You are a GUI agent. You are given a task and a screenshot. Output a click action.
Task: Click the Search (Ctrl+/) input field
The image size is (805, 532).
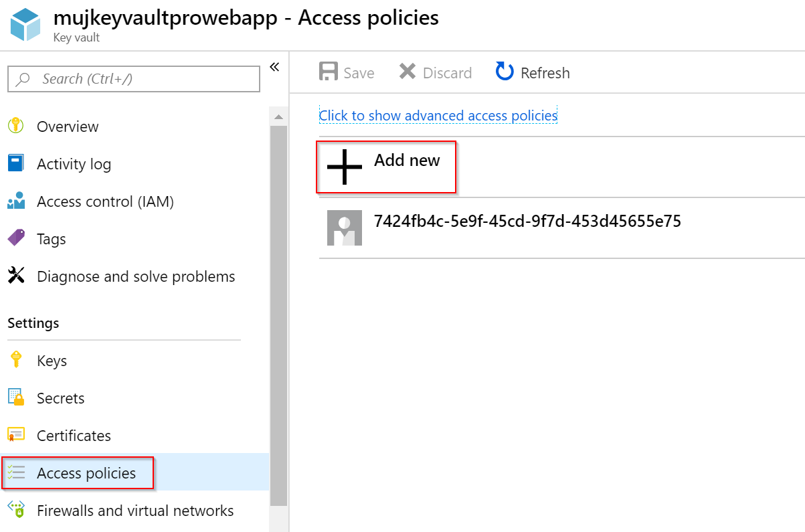pyautogui.click(x=134, y=79)
